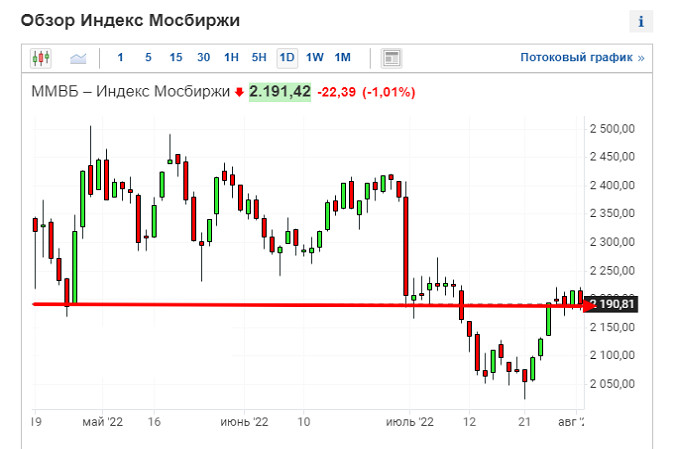Select the 1 minute timeframe
Screen dimensions: 675x449
tap(121, 58)
